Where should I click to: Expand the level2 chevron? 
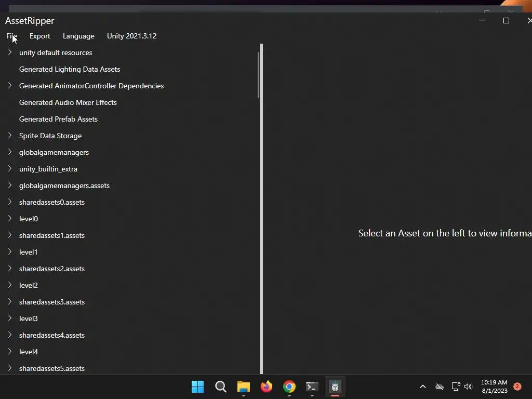(x=10, y=285)
